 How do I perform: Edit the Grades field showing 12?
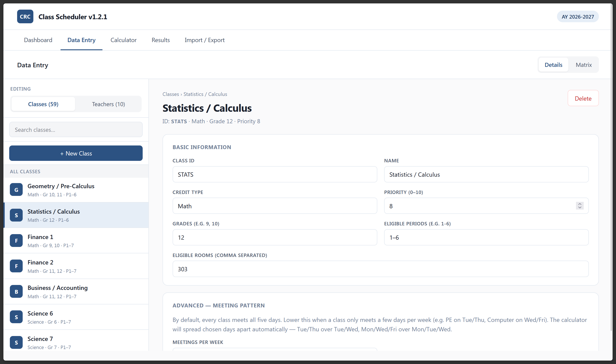(x=275, y=238)
